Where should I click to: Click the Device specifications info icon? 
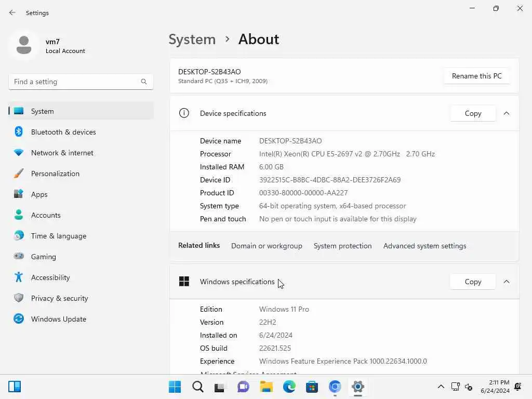tap(184, 113)
